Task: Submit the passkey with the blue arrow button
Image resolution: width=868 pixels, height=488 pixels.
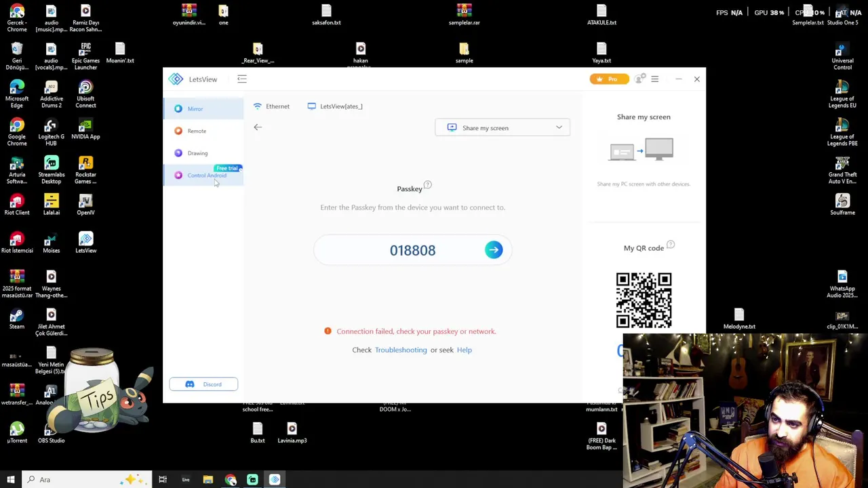Action: pyautogui.click(x=494, y=250)
